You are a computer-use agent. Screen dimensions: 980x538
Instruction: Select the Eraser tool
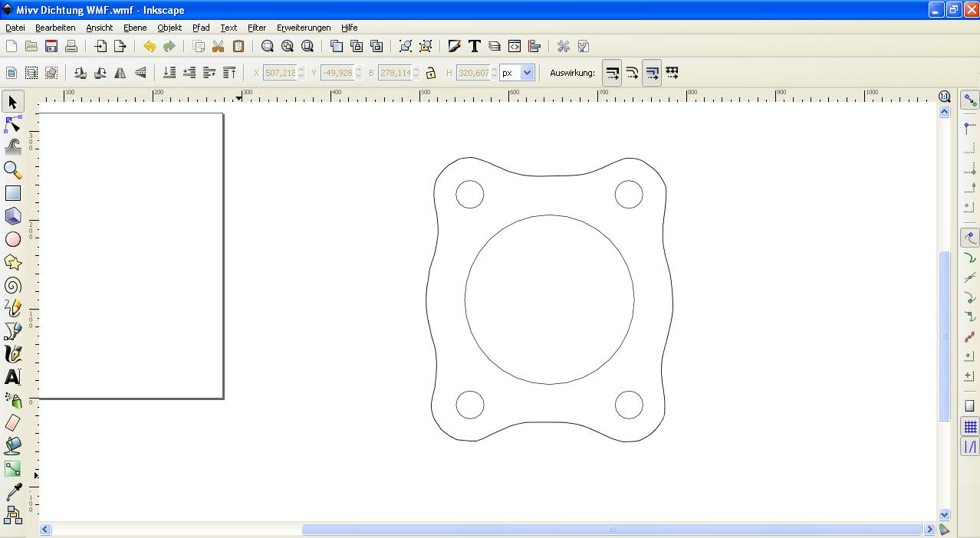(13, 423)
